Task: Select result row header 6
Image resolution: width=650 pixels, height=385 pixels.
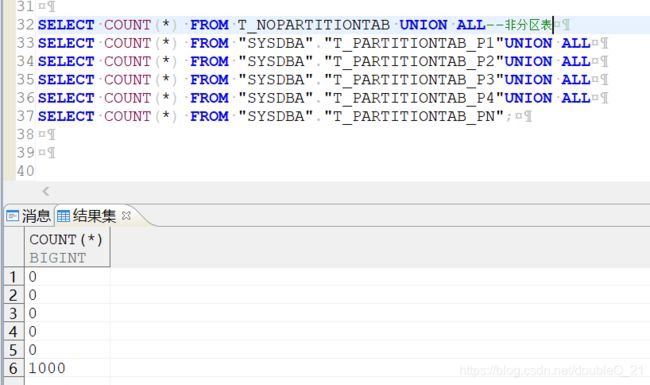Action: [x=13, y=368]
